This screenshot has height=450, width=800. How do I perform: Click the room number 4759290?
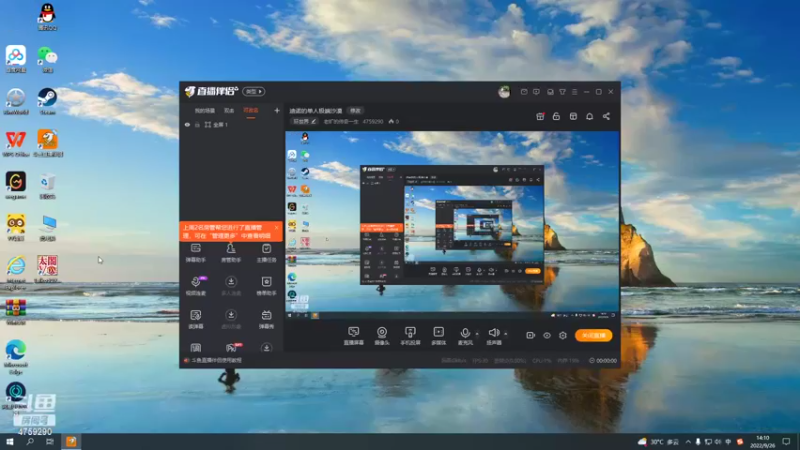(372, 121)
